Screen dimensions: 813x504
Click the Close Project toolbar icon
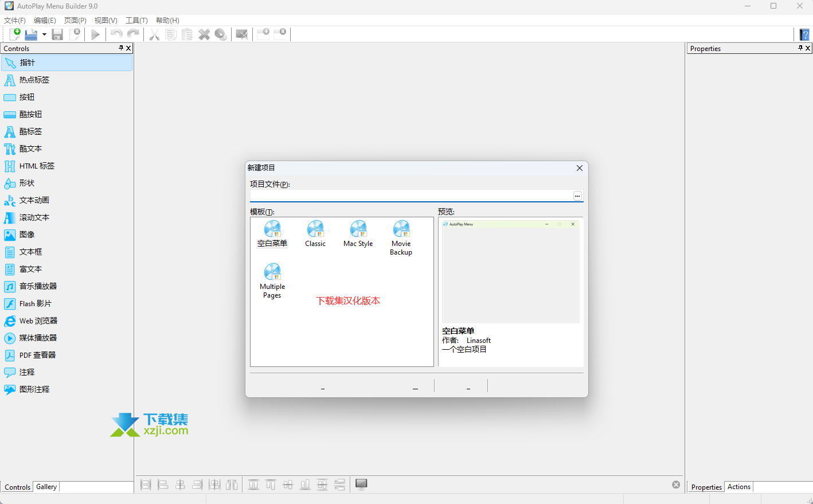pyautogui.click(x=75, y=34)
